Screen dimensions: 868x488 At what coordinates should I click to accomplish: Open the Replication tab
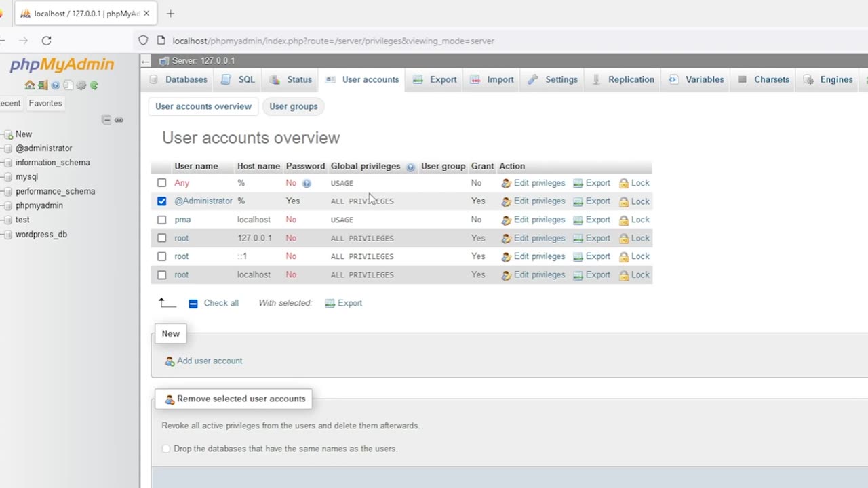point(623,79)
